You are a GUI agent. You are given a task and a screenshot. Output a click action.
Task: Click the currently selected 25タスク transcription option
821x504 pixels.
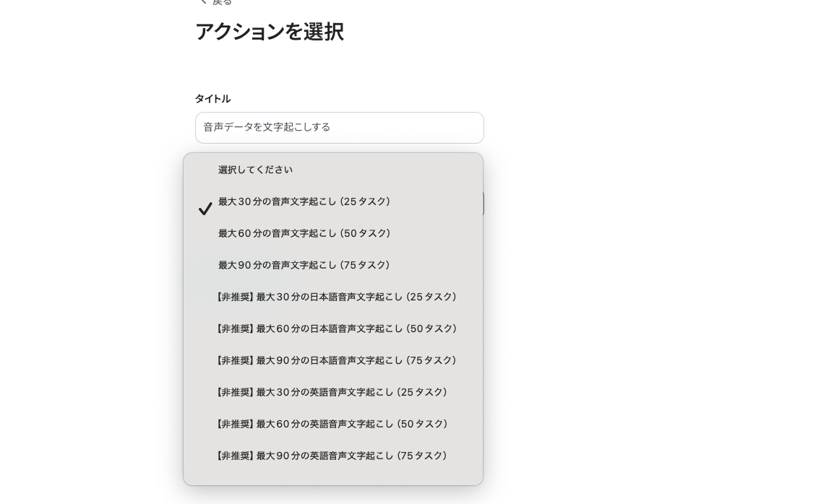pos(304,201)
